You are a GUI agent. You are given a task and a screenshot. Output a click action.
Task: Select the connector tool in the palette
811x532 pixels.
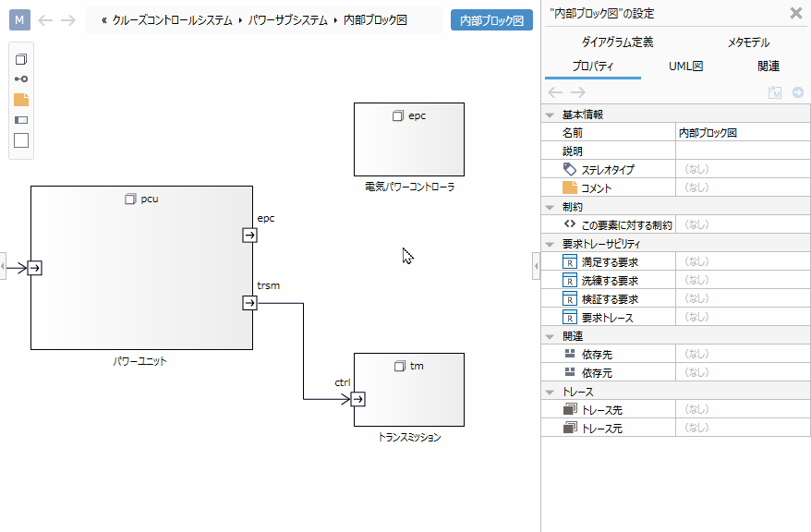[21, 79]
